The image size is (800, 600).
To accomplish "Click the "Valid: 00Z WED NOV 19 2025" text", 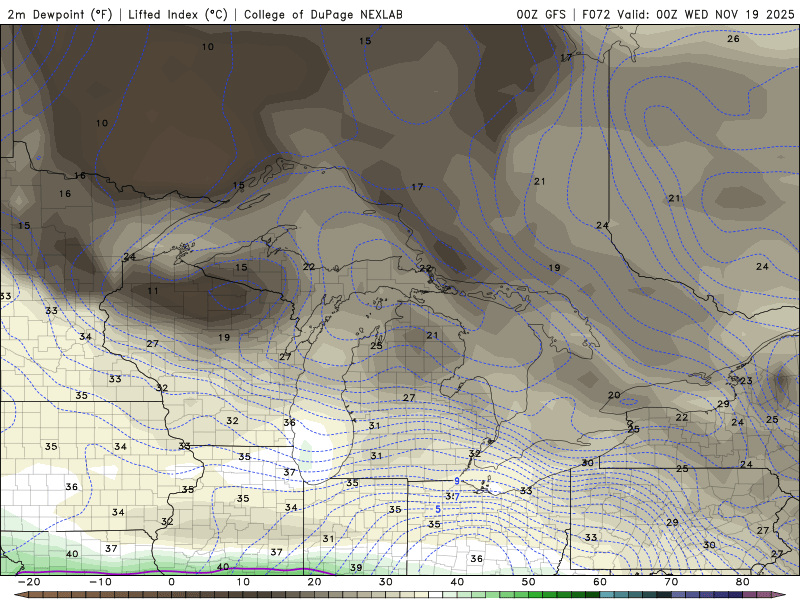I will click(x=706, y=14).
